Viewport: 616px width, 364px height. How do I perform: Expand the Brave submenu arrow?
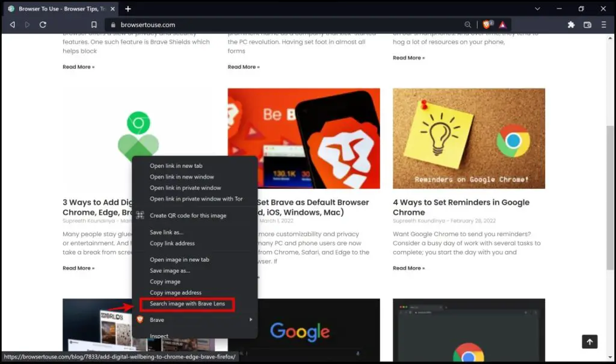coord(251,319)
